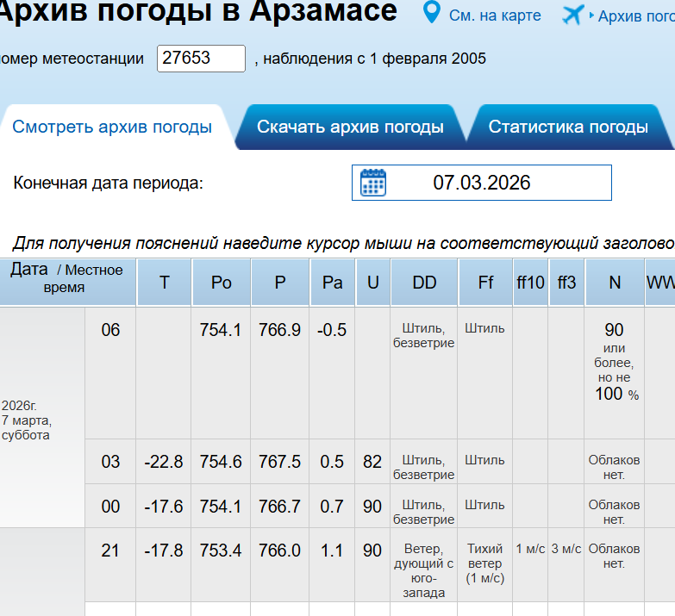The image size is (675, 616).
Task: Click the Pa column header
Action: (332, 283)
